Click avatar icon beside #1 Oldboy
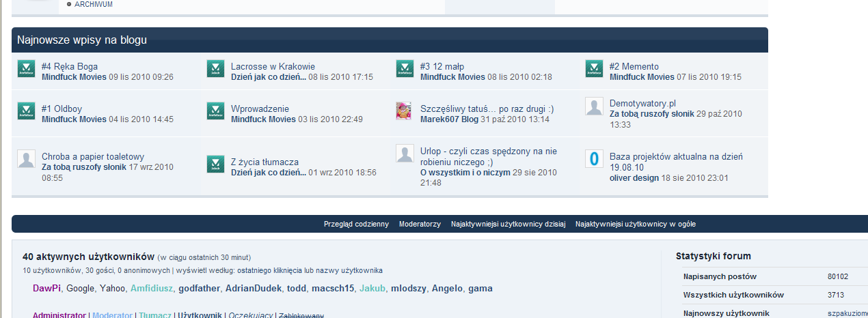The image size is (868, 318). [x=26, y=111]
